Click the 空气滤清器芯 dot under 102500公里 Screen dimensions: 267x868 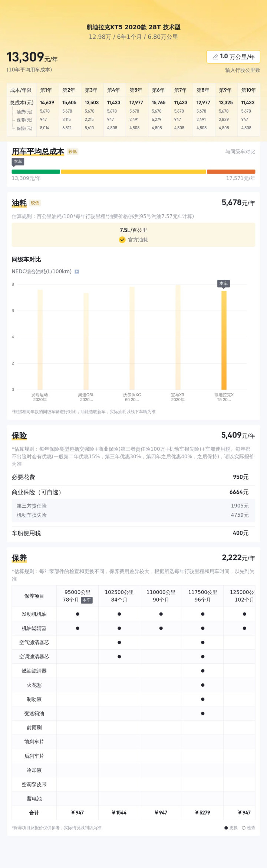click(119, 642)
